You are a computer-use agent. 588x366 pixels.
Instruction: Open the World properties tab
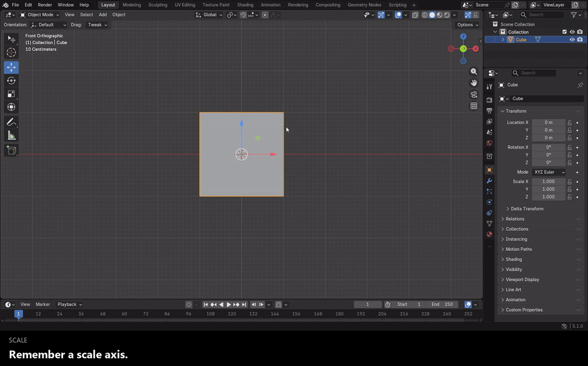click(x=489, y=143)
